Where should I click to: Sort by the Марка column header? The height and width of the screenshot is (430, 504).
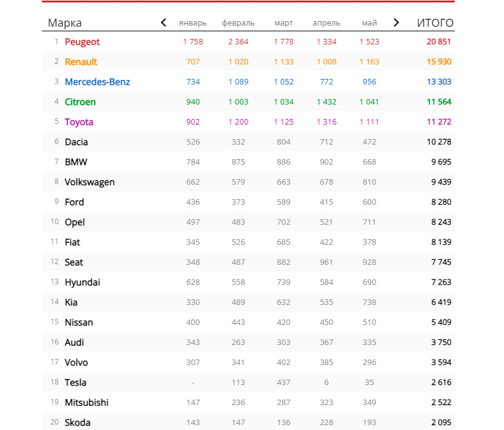tap(65, 23)
